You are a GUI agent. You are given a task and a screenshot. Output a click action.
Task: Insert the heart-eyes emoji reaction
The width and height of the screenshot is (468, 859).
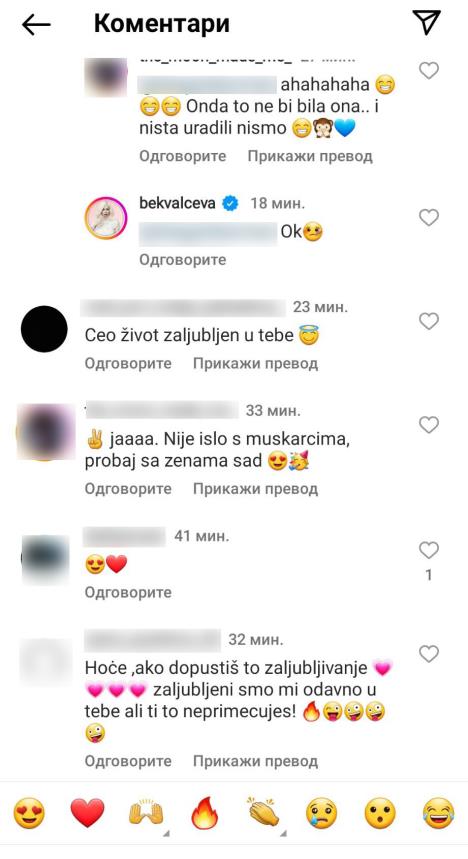29,813
